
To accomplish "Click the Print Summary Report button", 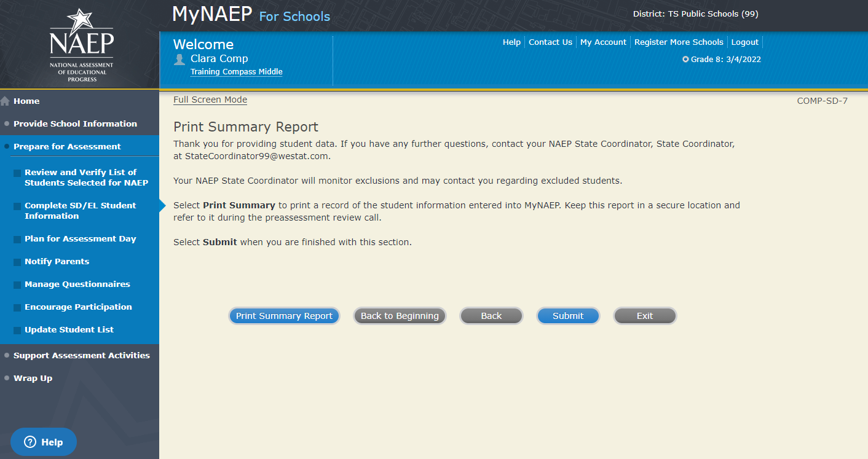I will click(284, 316).
